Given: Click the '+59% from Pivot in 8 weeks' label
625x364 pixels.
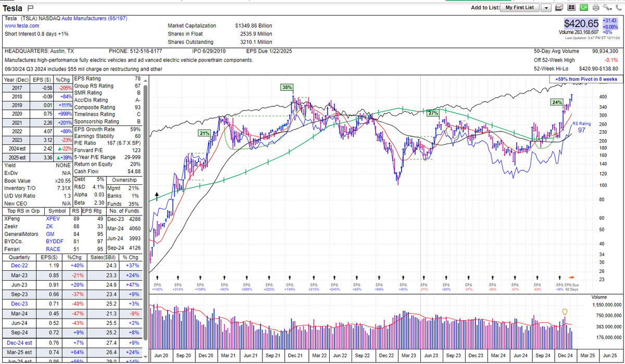Looking at the screenshot, I should click(586, 79).
